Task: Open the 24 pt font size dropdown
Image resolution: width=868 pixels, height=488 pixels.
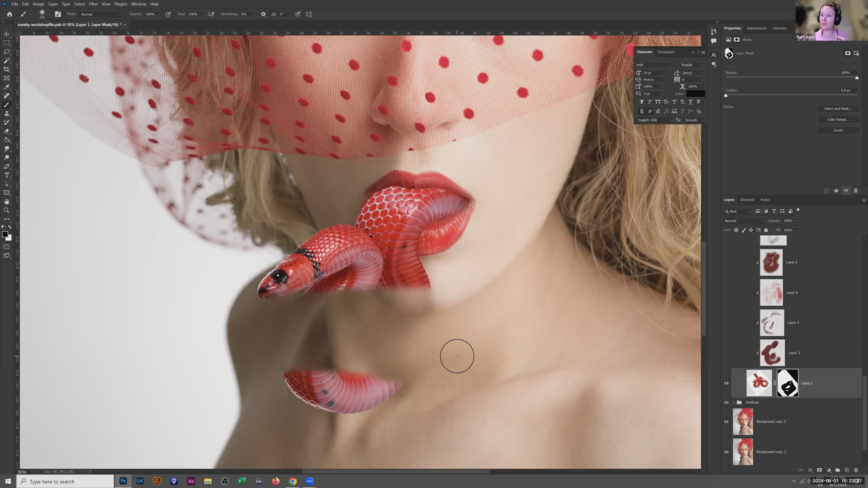Action: click(665, 73)
